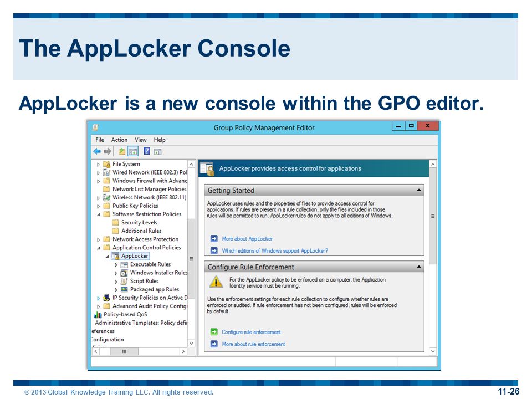Click green arrow beside Configure rule enforcement

click(x=214, y=332)
